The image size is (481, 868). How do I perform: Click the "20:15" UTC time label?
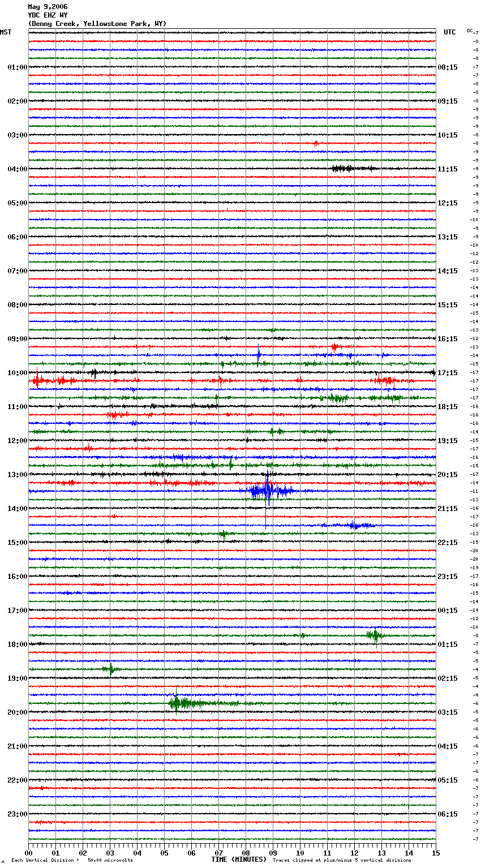[448, 475]
